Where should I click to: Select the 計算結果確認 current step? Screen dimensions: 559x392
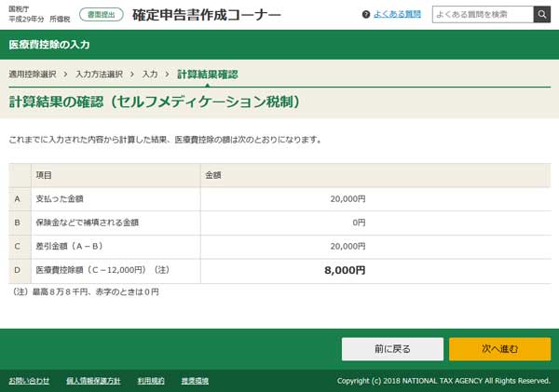[x=207, y=73]
